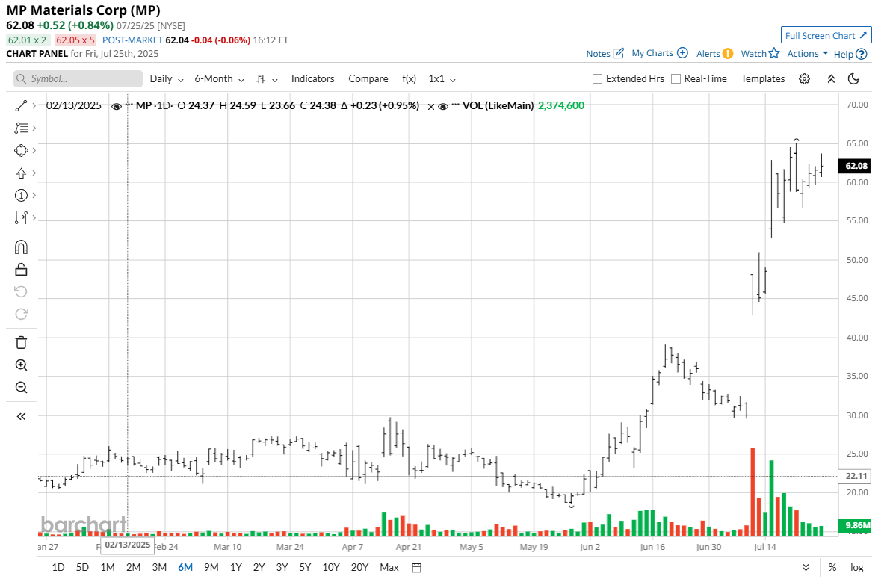Screen dimensions: 890x588
Task: Toggle visibility of the MP price series
Action: [x=117, y=106]
